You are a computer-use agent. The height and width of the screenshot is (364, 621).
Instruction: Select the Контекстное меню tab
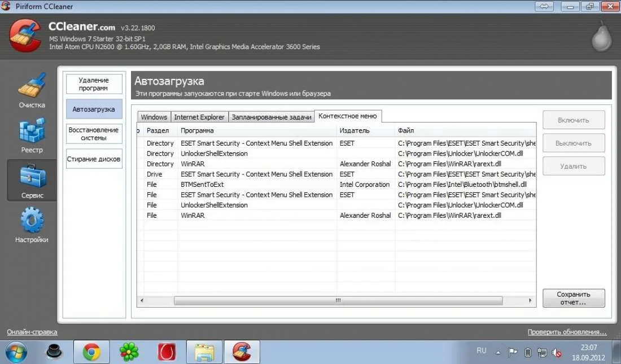(x=348, y=116)
